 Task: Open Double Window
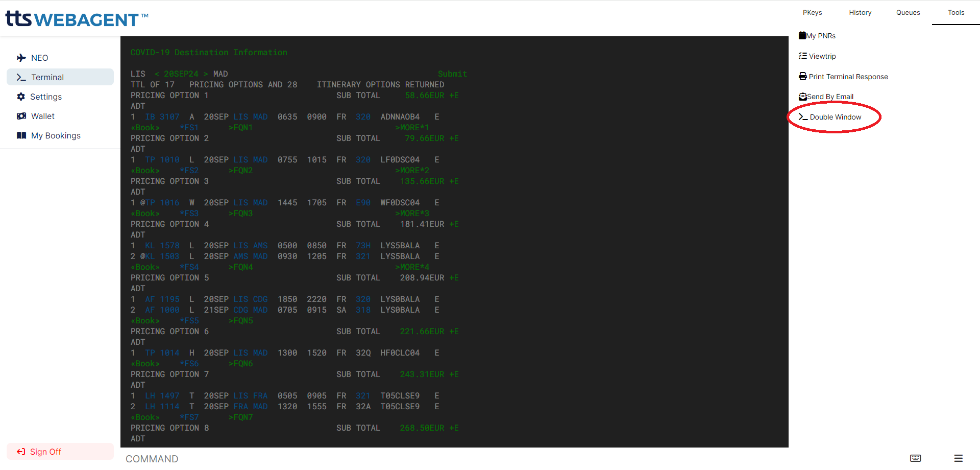830,117
